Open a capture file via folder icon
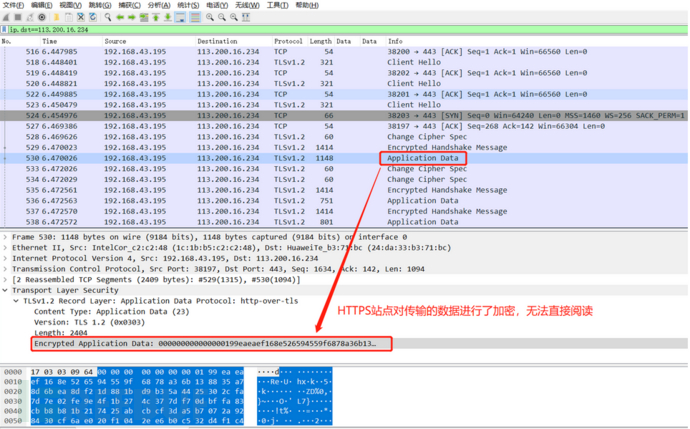Image resolution: width=690 pixels, height=429 pixels. point(56,17)
